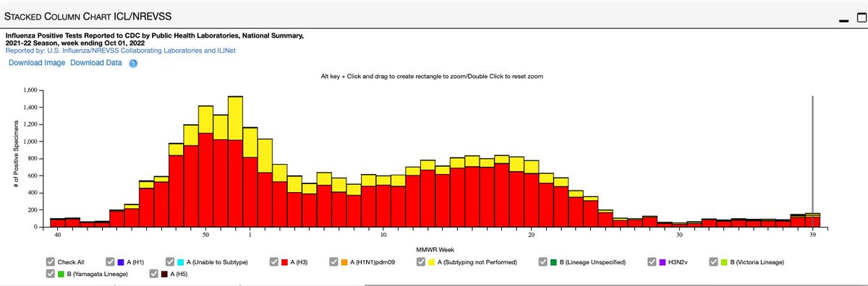Click green B (Yamagata Lineage) swatch

(61, 274)
